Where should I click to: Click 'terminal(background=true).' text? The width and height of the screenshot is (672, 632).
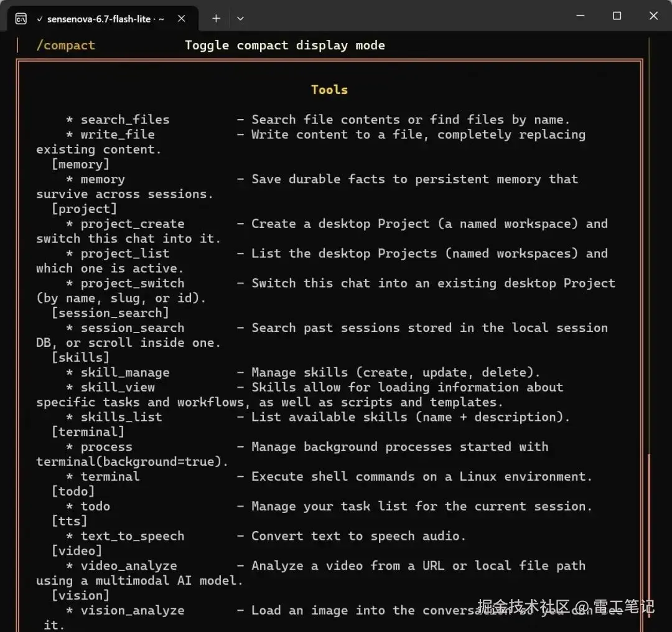click(x=132, y=462)
